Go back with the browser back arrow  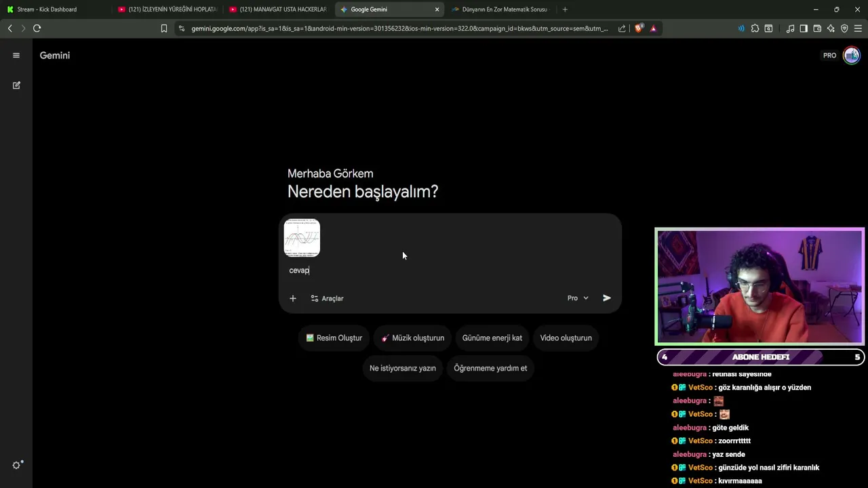click(x=9, y=28)
